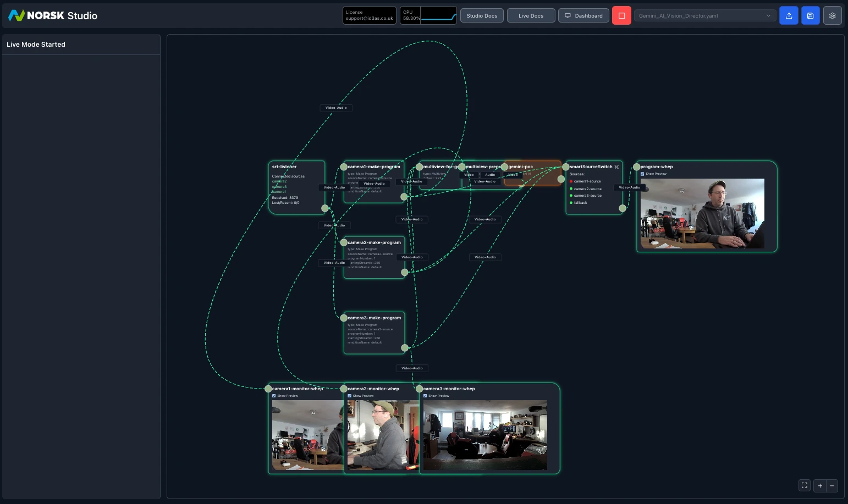The height and width of the screenshot is (504, 848).
Task: Click the camera1-make-program input port
Action: click(x=344, y=167)
